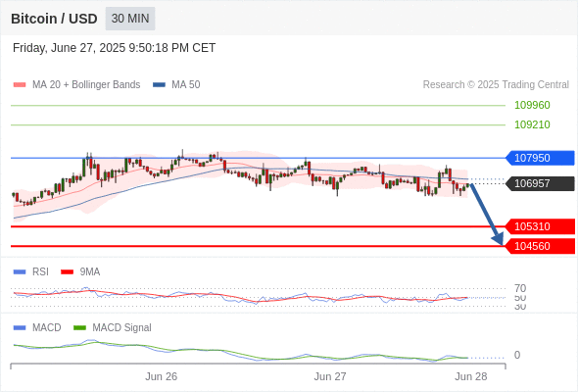The height and width of the screenshot is (392, 578).
Task: Click the Jun 27 date axis label
Action: click(x=330, y=376)
